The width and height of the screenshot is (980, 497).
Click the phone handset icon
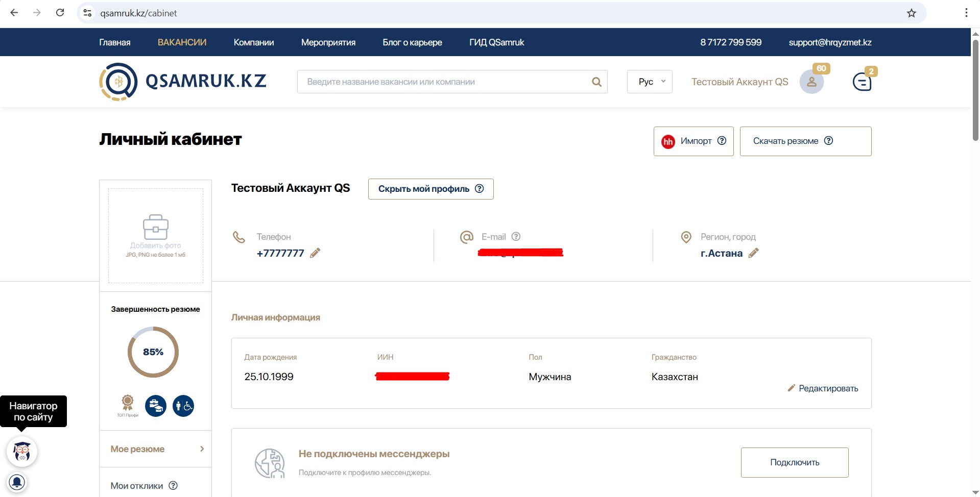tap(239, 237)
